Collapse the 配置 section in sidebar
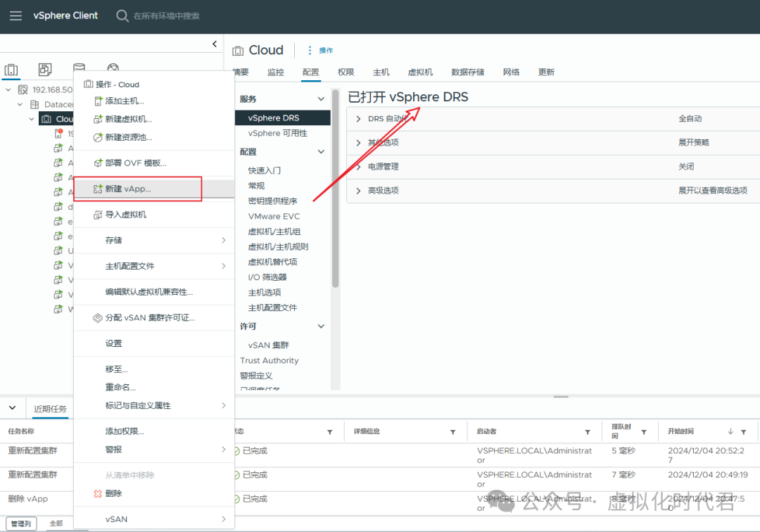Viewport: 760px width, 532px height. [321, 152]
